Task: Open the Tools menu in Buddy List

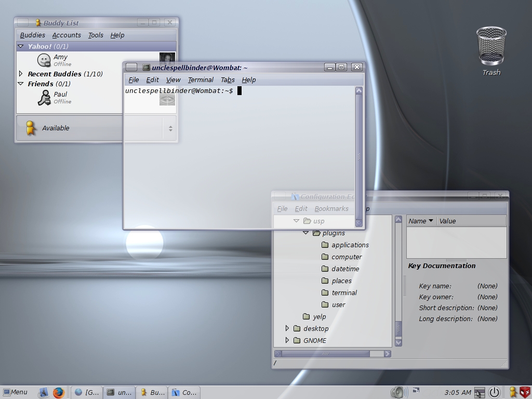Action: (x=96, y=35)
